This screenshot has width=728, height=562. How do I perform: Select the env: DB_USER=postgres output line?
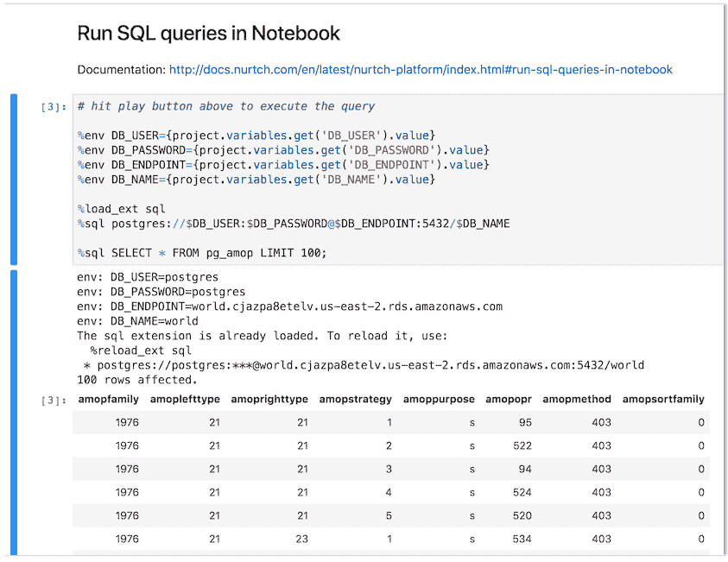tap(149, 275)
